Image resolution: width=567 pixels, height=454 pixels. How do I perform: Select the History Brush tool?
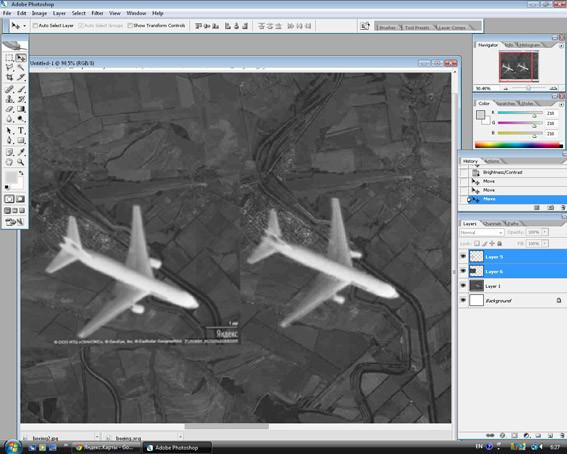(21, 99)
